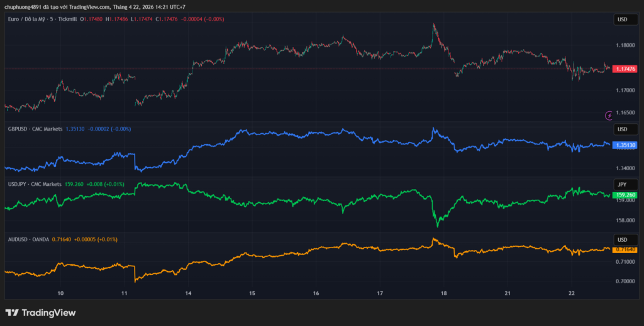Click the orange 0.71640 price label
The height and width of the screenshot is (326, 644).
click(625, 249)
